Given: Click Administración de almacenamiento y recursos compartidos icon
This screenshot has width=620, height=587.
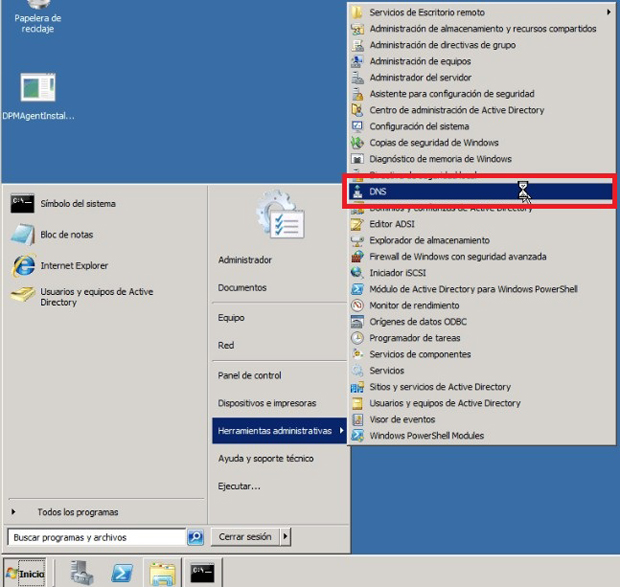Looking at the screenshot, I should [357, 29].
